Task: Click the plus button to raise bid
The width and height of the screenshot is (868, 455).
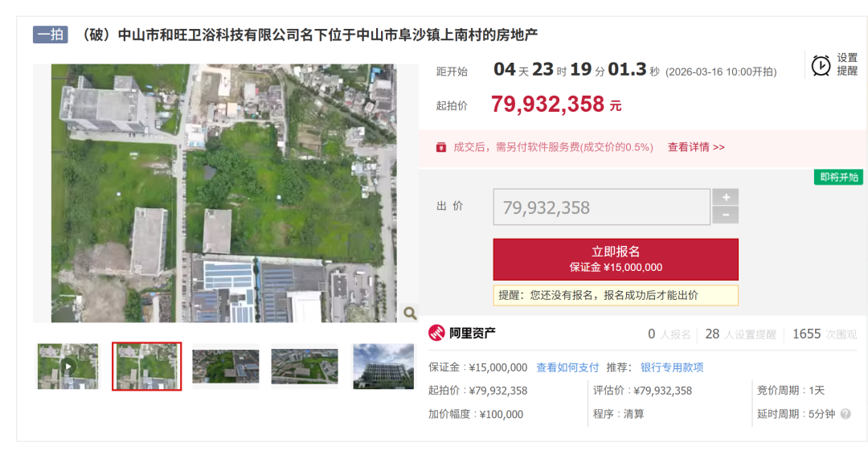Action: [x=725, y=198]
